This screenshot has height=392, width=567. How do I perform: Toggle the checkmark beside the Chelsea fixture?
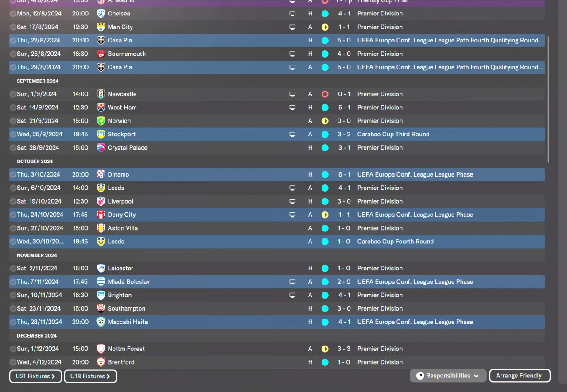coord(13,14)
